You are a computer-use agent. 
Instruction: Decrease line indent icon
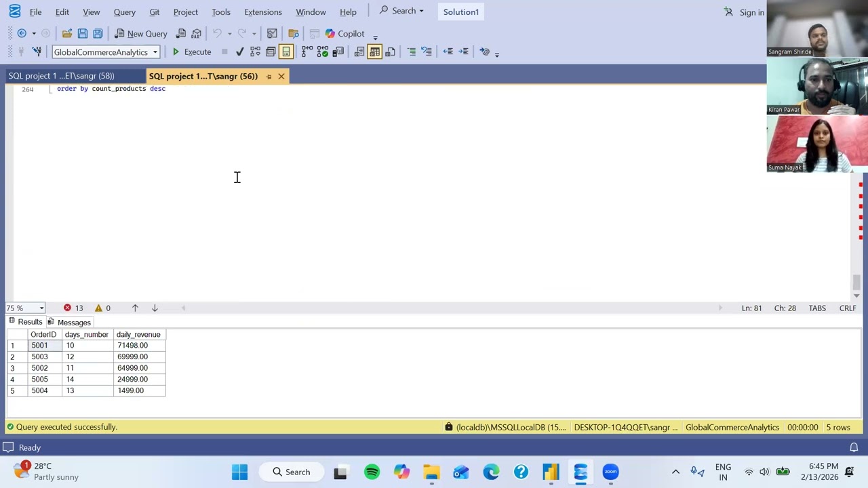tap(448, 52)
